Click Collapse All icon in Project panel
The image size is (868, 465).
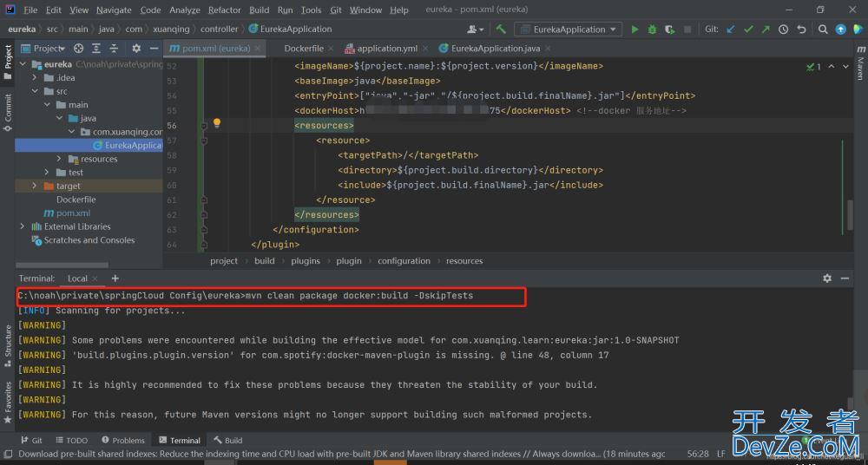pos(114,49)
